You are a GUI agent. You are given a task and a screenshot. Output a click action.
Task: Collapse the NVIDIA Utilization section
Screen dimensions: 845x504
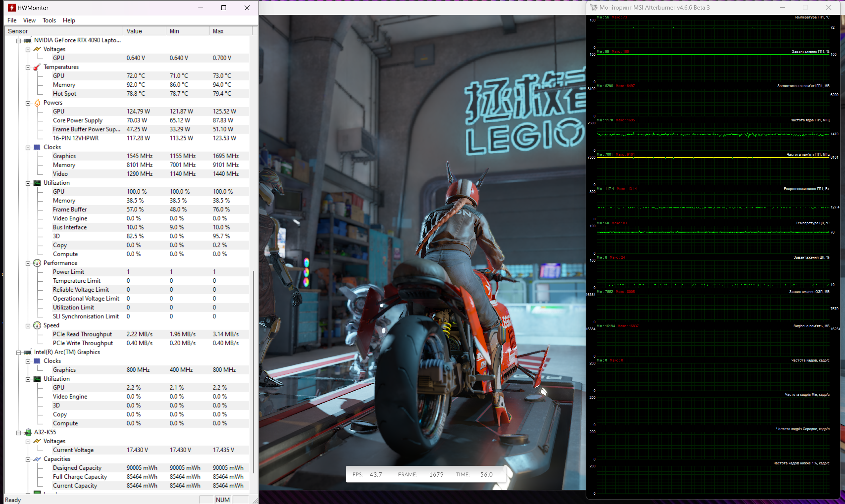(x=28, y=183)
